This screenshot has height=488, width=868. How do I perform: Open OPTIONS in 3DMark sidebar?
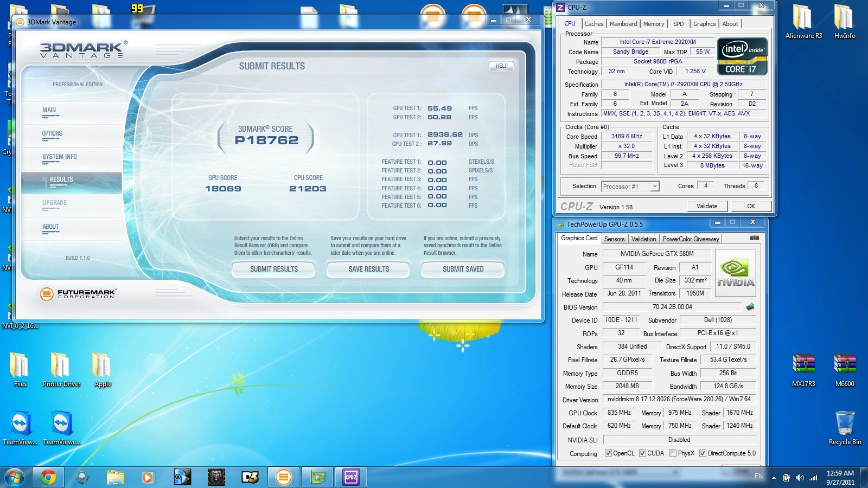(x=71, y=136)
